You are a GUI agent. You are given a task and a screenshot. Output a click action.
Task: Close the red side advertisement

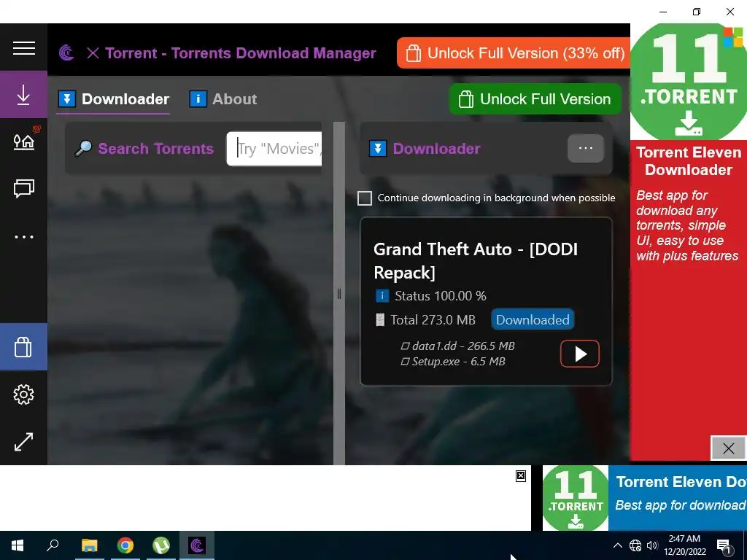tap(728, 448)
